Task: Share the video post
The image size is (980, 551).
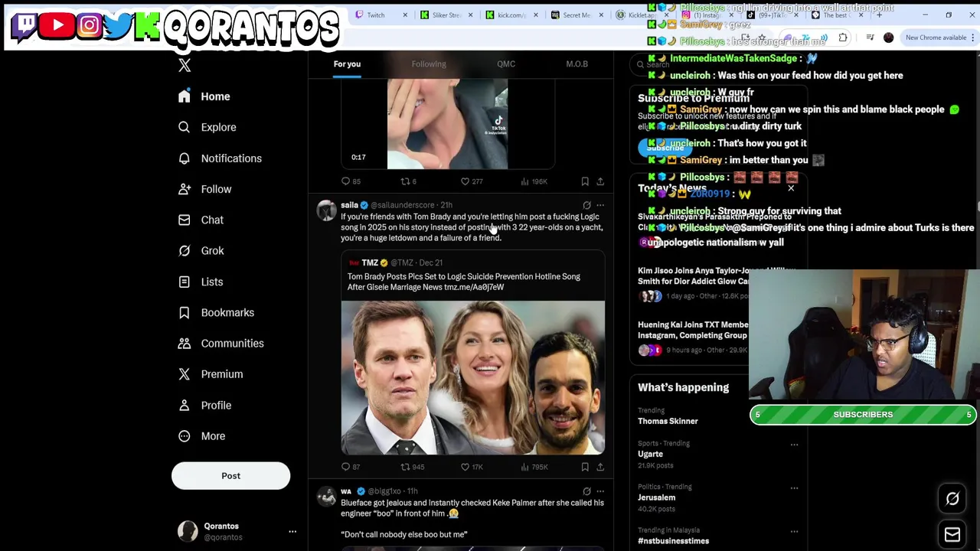Action: point(600,181)
